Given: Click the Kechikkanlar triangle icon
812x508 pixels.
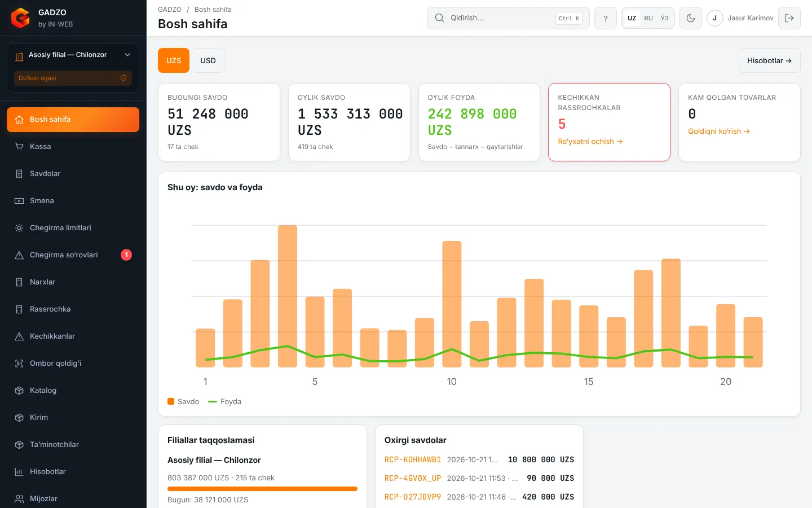Looking at the screenshot, I should (19, 336).
